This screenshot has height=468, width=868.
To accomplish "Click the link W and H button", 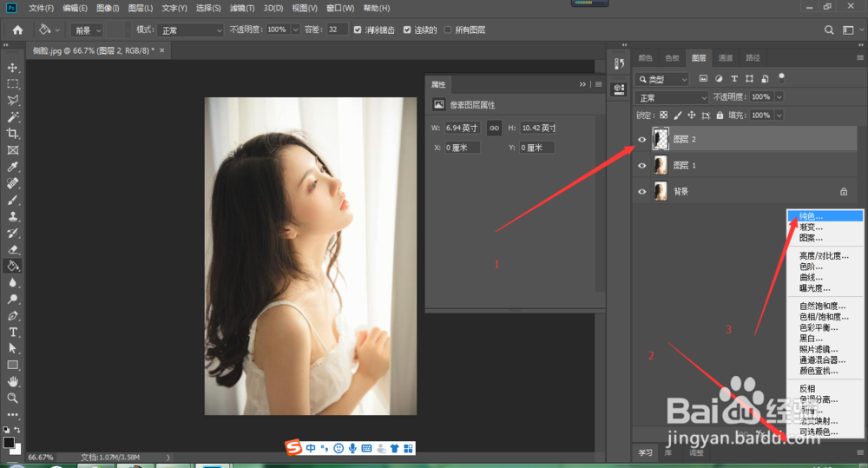I will [x=494, y=128].
